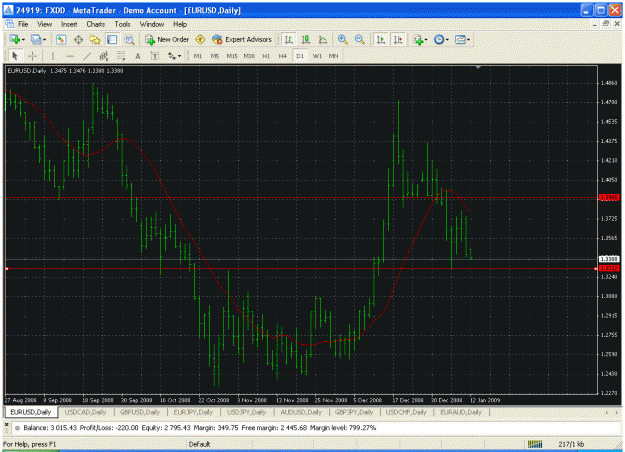Select the Fibonacci Retracement tool
Image resolution: width=625 pixels, height=452 pixels.
(x=121, y=56)
